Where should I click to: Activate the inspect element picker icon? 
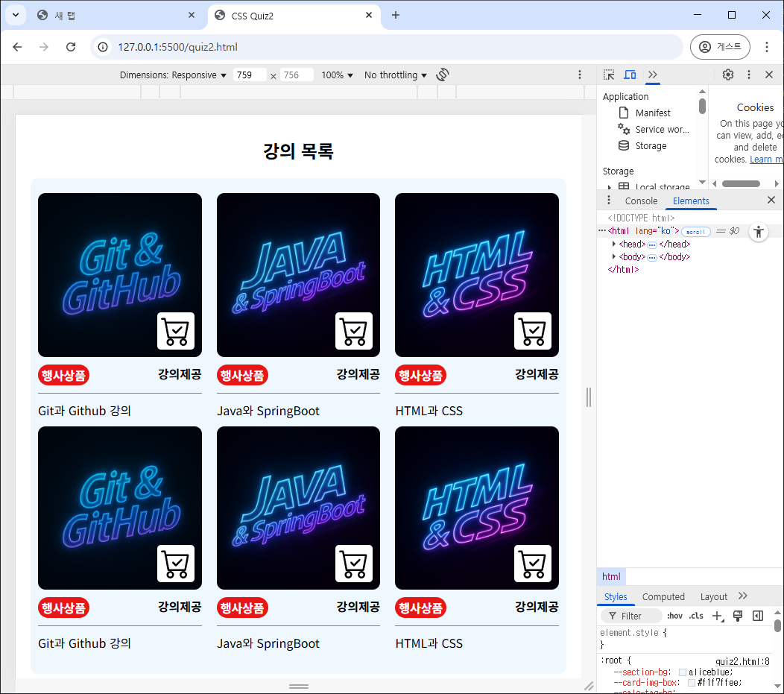(x=609, y=75)
